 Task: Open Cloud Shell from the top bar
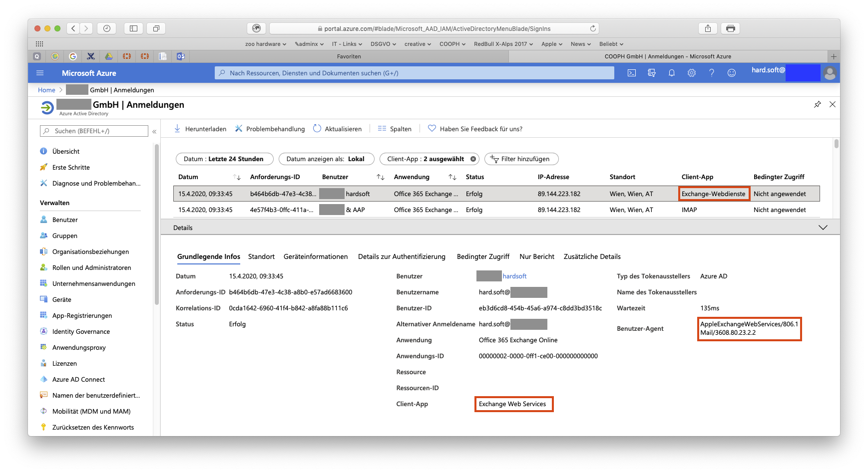point(631,73)
